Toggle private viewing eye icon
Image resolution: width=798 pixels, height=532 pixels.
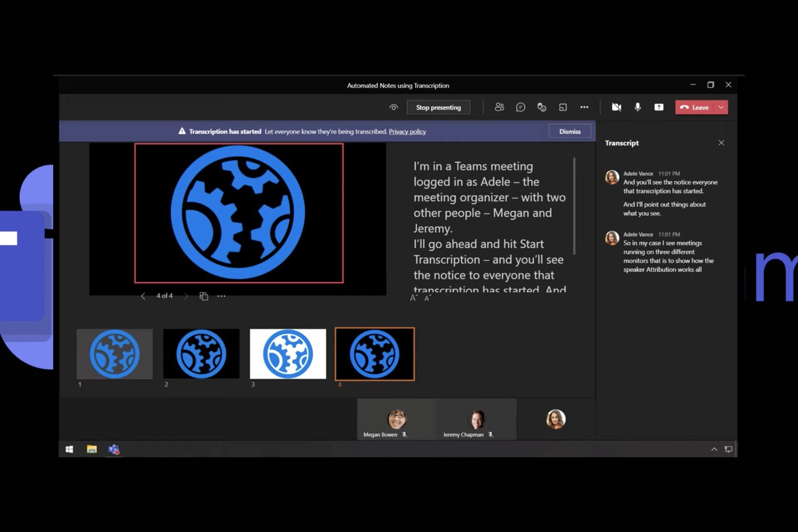coord(394,107)
